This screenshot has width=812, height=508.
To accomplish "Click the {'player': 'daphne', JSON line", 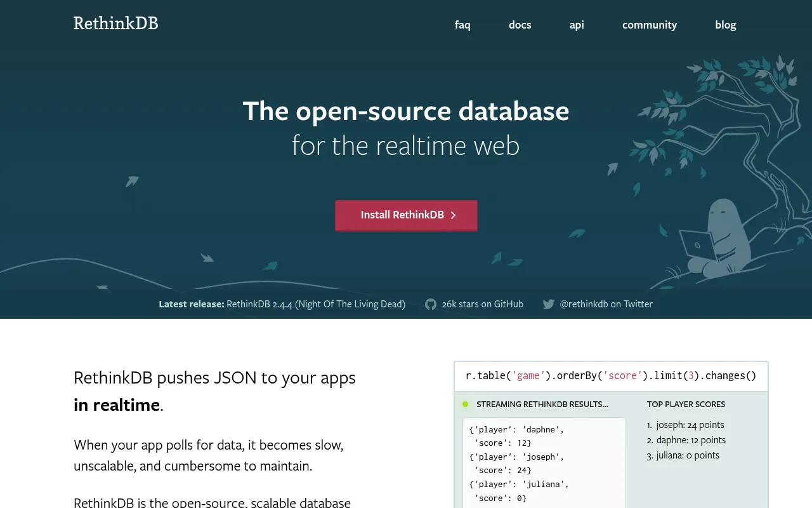I will point(516,429).
